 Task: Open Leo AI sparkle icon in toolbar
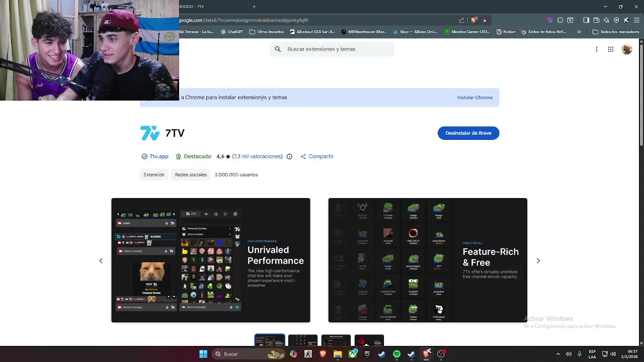(x=606, y=20)
